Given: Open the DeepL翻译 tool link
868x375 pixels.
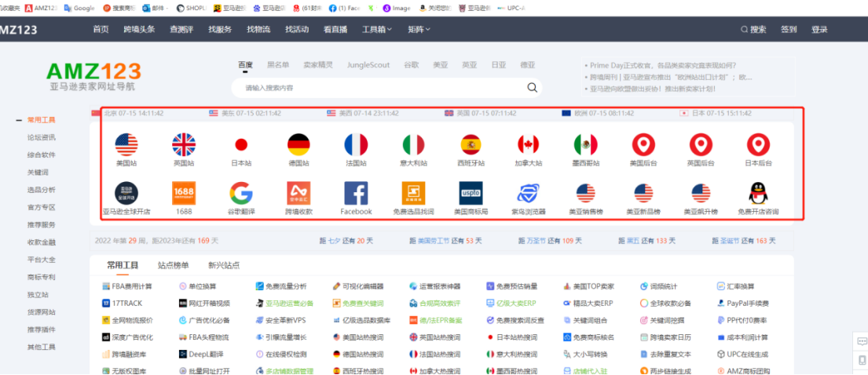Looking at the screenshot, I should click(202, 354).
